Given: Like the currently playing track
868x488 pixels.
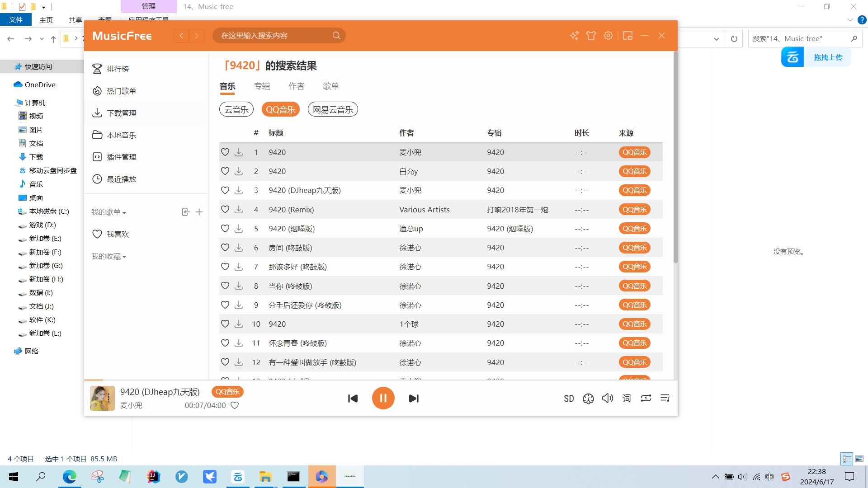Looking at the screenshot, I should 235,405.
